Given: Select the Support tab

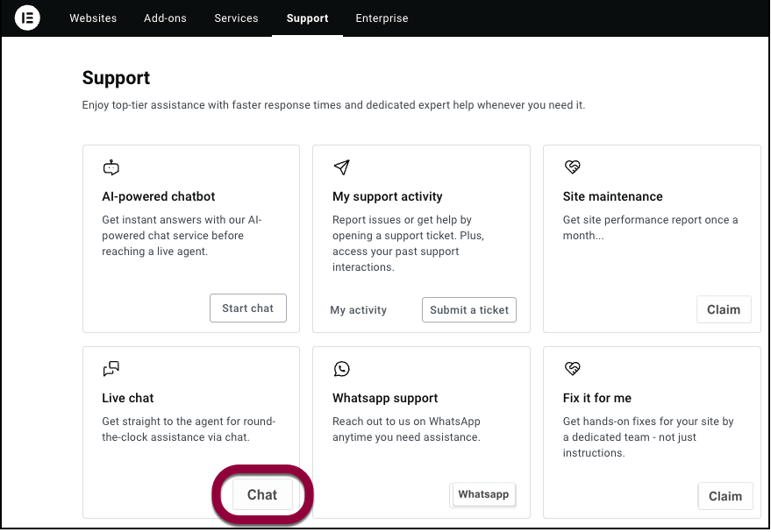Looking at the screenshot, I should (307, 18).
